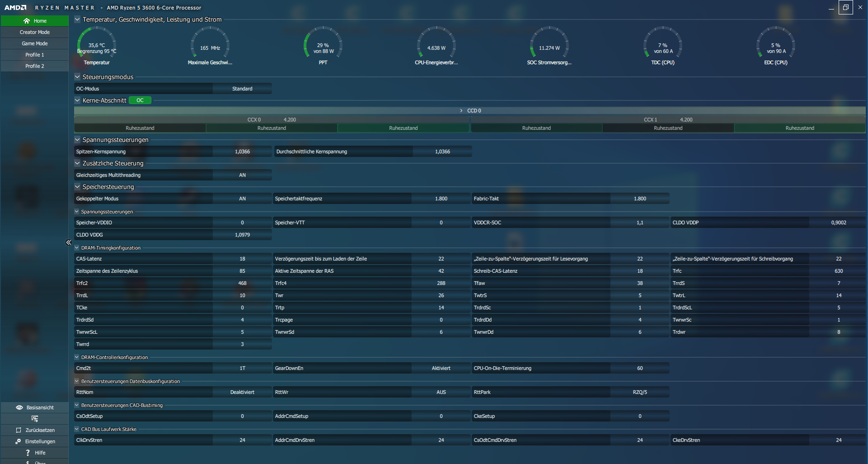This screenshot has width=868, height=464.
Task: Click the green OC badge beside Kerne-Abschnitt
Action: pyautogui.click(x=140, y=100)
